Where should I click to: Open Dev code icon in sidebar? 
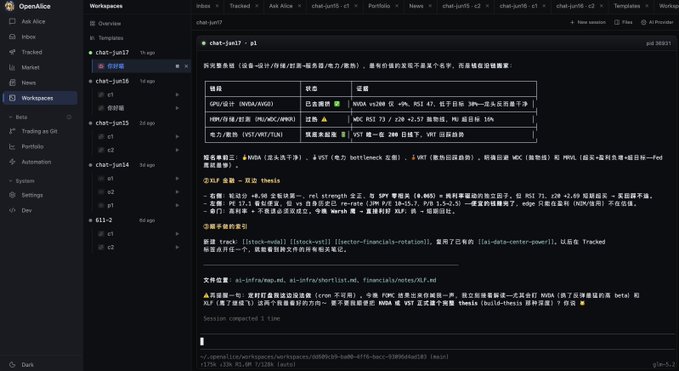pos(12,210)
